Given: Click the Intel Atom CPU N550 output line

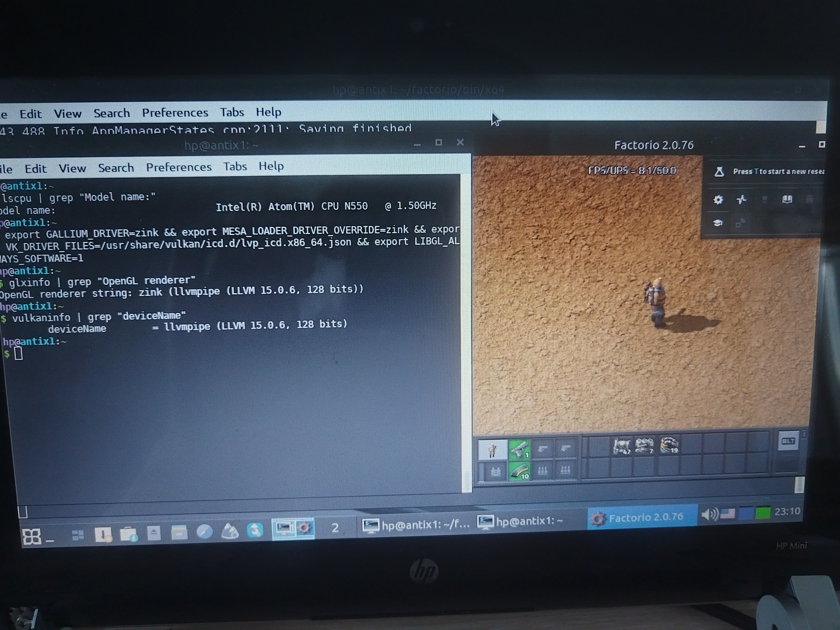Looking at the screenshot, I should click(326, 206).
